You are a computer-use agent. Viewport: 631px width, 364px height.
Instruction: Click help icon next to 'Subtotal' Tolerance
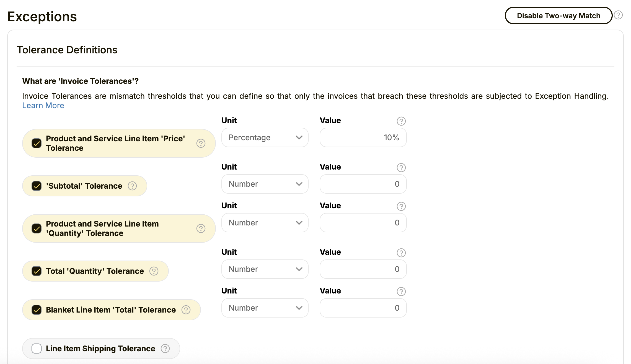point(132,186)
